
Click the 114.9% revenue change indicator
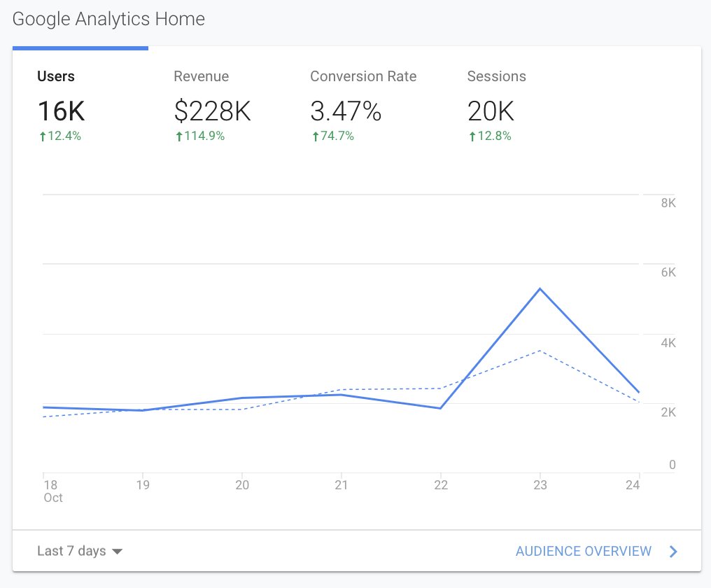click(x=200, y=136)
